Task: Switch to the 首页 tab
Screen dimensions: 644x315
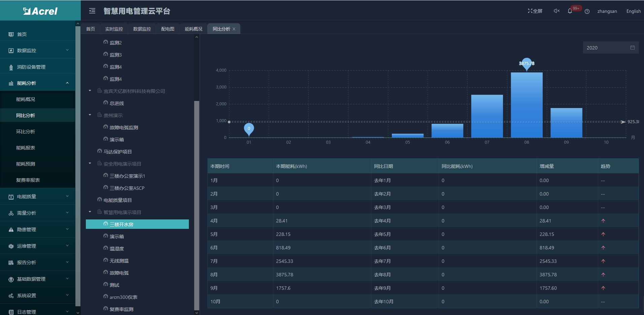Action: click(91, 29)
